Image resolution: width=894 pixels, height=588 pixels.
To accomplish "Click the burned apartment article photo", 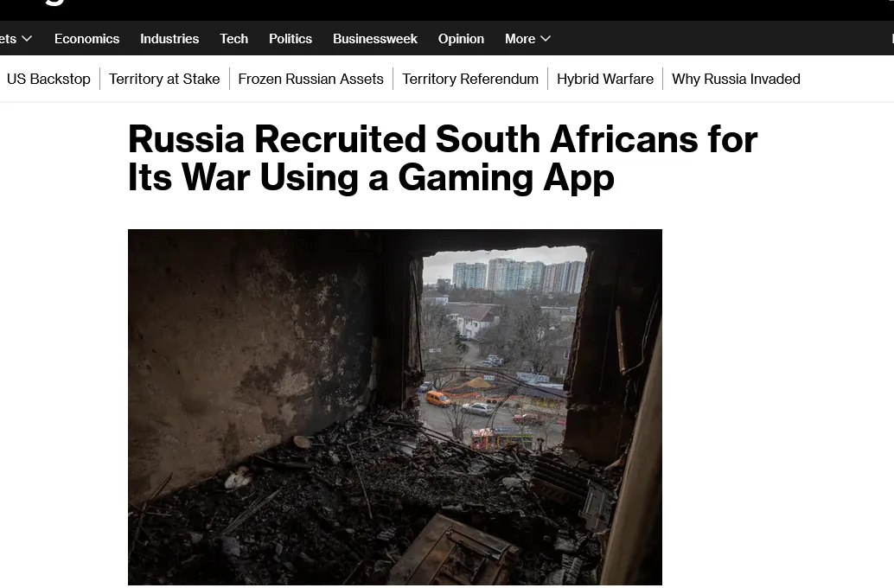I will pos(395,407).
